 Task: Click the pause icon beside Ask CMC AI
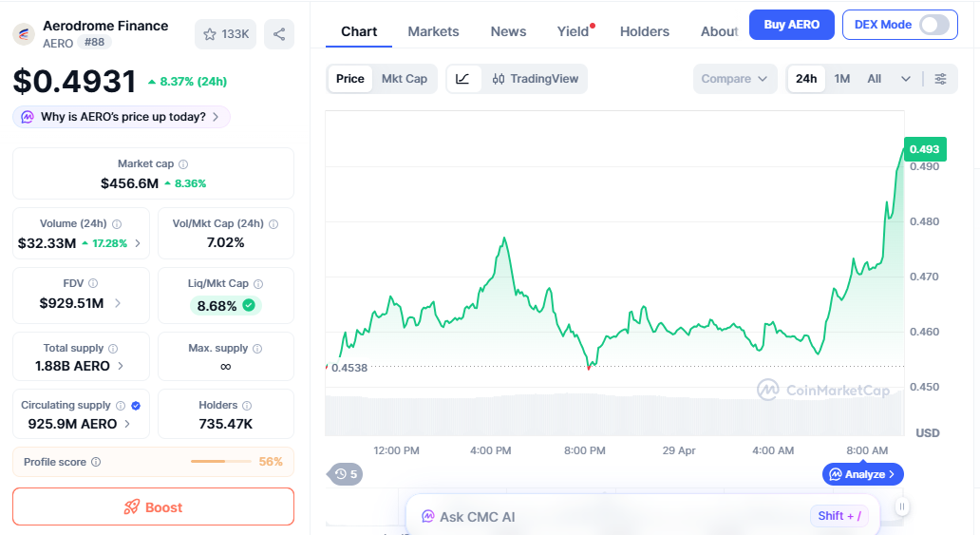[x=902, y=506]
